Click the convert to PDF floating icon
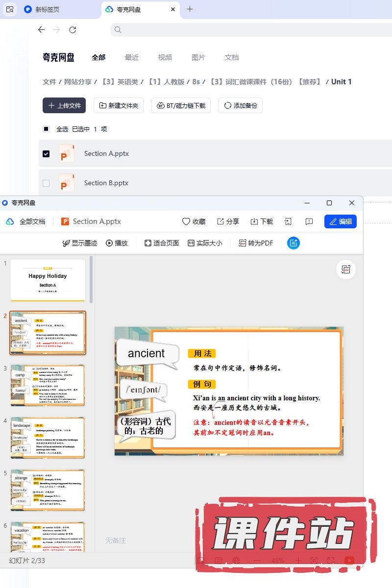392x588 pixels. pyautogui.click(x=346, y=269)
